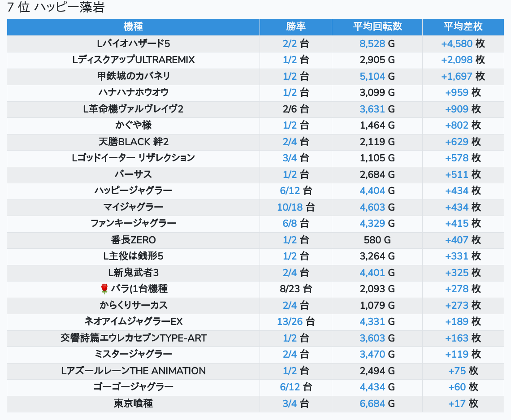Select the LアズールレーンTHE ANIMATION machine name
This screenshot has height=420, width=511.
(x=133, y=371)
